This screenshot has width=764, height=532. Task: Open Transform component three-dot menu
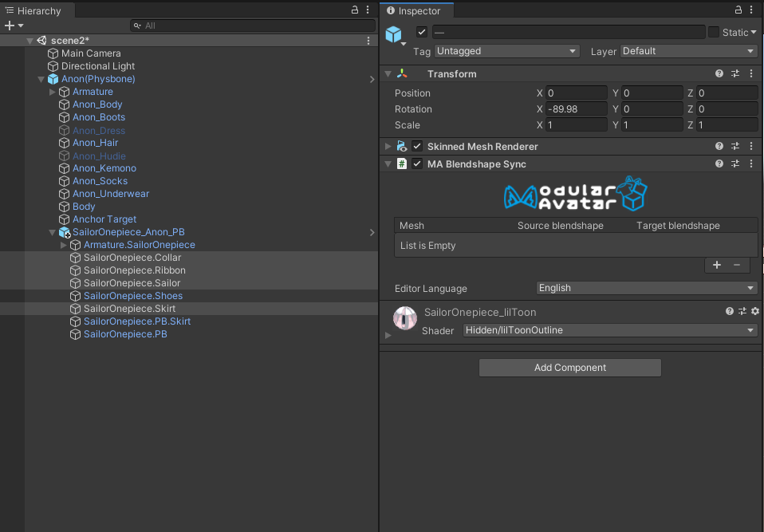[x=751, y=73]
